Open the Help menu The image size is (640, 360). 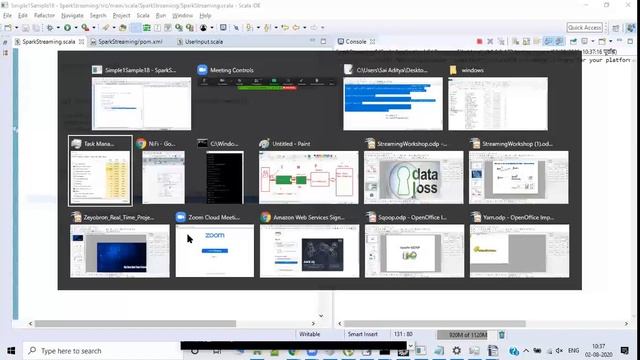(205, 16)
